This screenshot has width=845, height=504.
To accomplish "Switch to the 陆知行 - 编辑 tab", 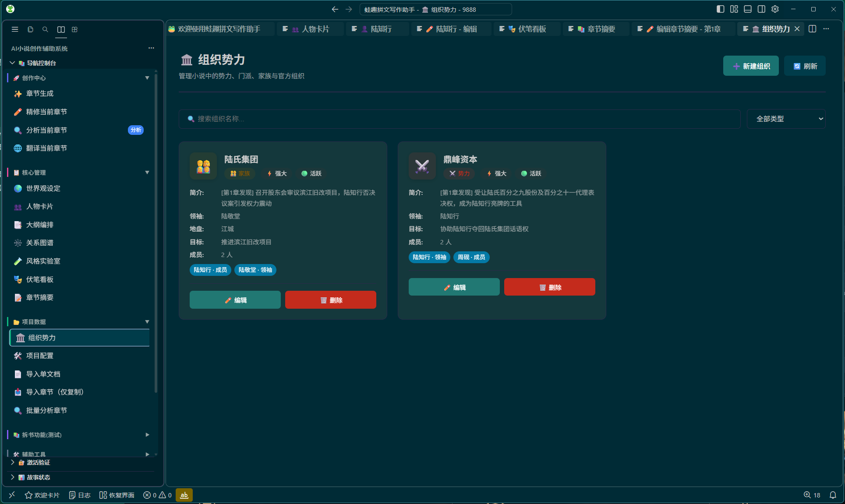I will point(451,29).
